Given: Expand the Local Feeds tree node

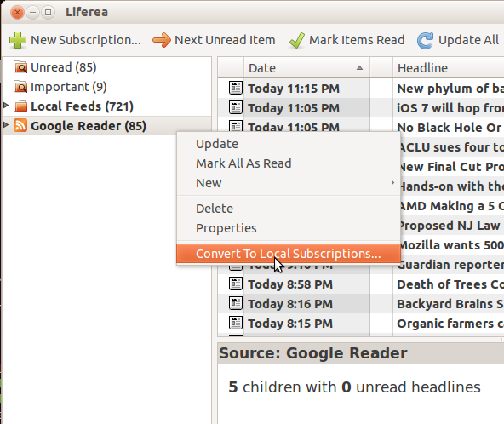Looking at the screenshot, I should pyautogui.click(x=6, y=105).
